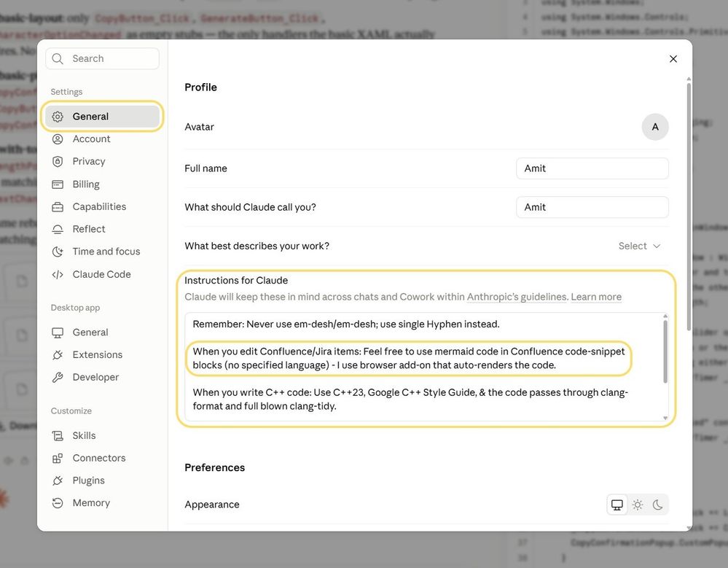Open Extensions under Desktop app
Viewport: 728px width, 568px height.
point(103,355)
